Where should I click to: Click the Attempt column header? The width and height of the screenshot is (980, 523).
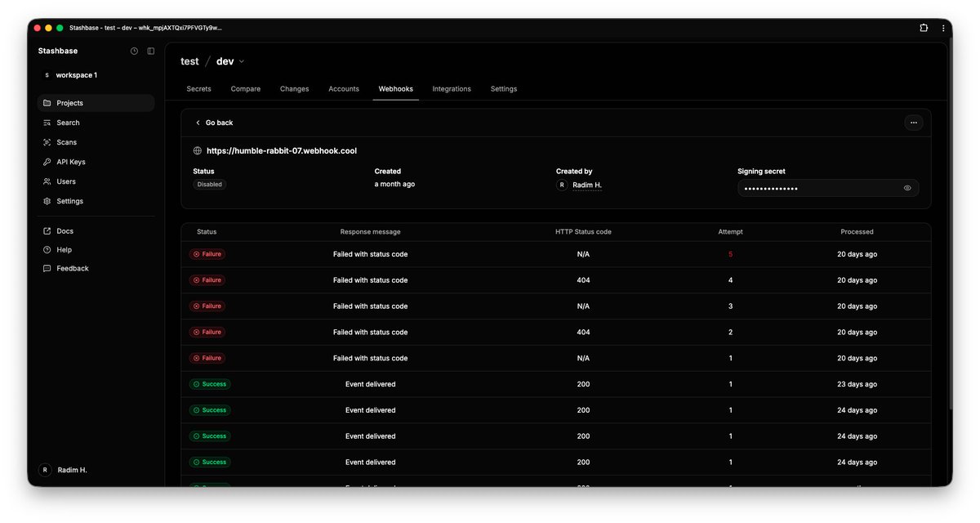[x=730, y=232]
